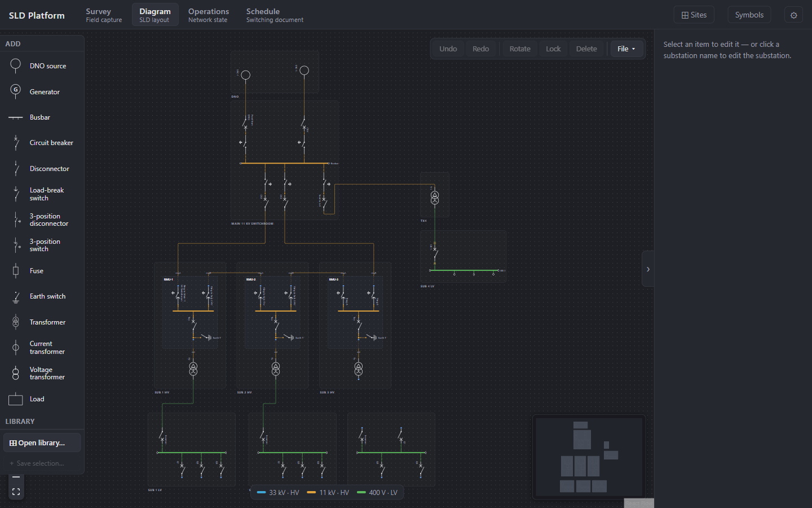812x508 pixels.
Task: Add a Transformer symbol
Action: (x=42, y=322)
